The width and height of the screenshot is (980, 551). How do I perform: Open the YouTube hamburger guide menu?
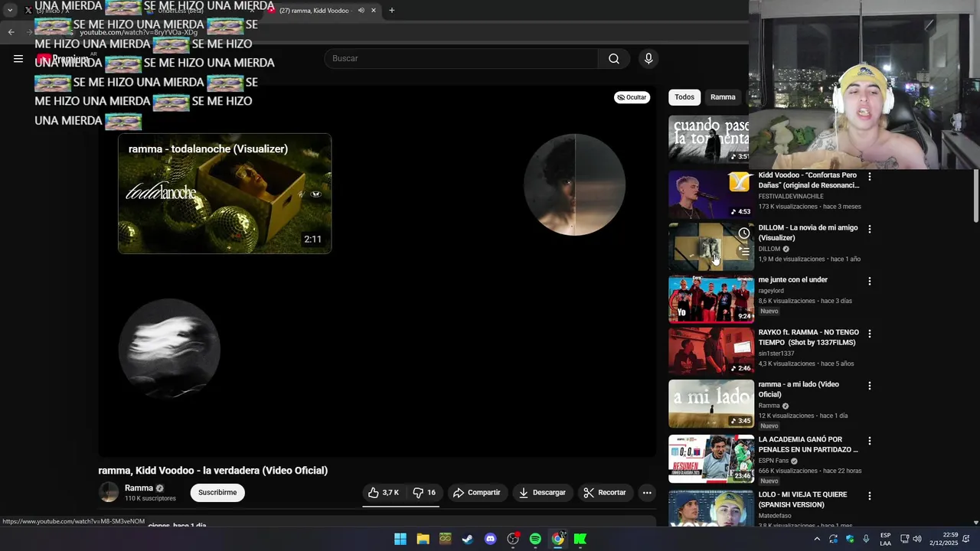(18, 59)
